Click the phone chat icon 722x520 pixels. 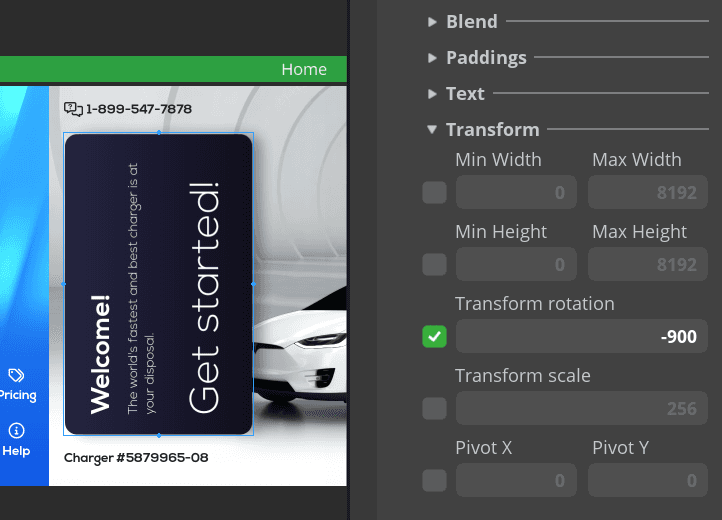pyautogui.click(x=73, y=108)
